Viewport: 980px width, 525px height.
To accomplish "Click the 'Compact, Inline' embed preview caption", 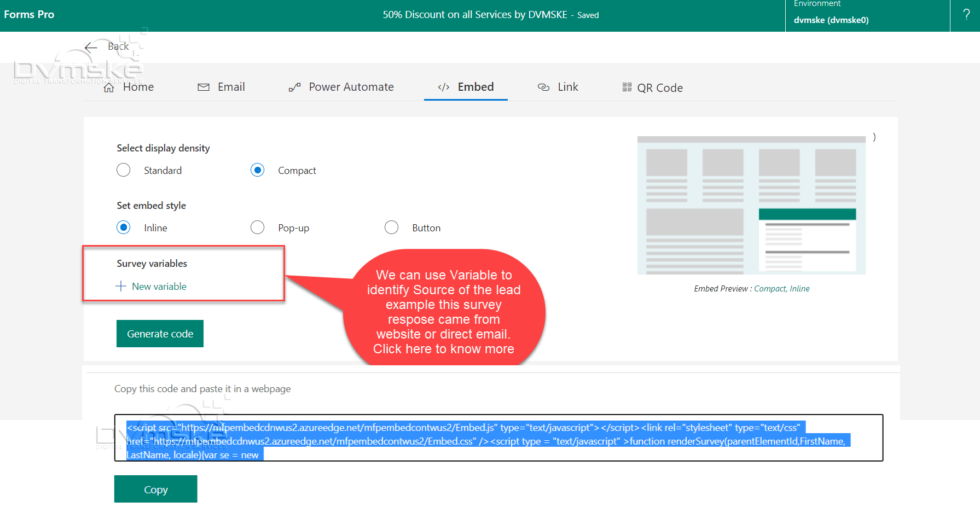I will (x=782, y=289).
